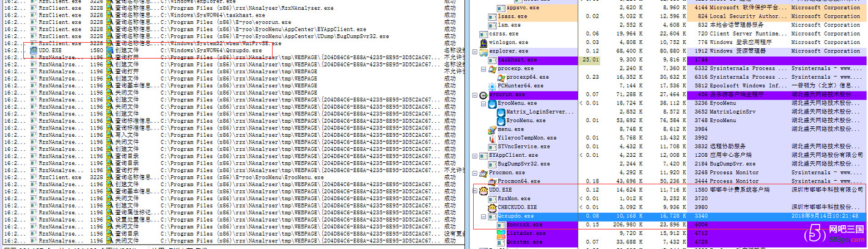Click the winlogon.exe process icon

coord(484,43)
